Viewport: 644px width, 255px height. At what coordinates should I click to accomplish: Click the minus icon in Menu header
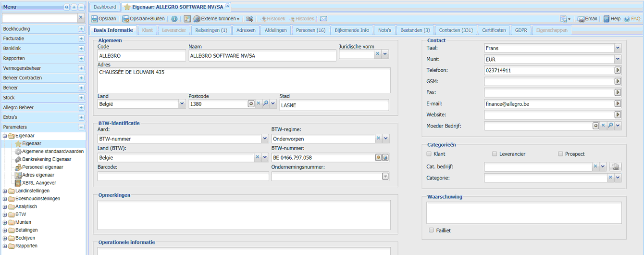pos(81,7)
